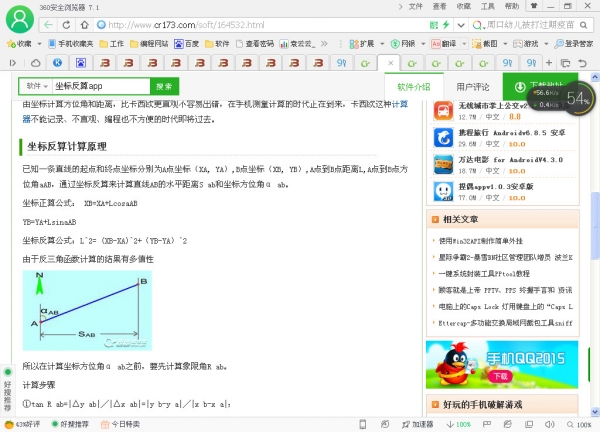The width and height of the screenshot is (600, 432).
Task: Open the 软件 category dropdown in page search
Action: (x=35, y=86)
